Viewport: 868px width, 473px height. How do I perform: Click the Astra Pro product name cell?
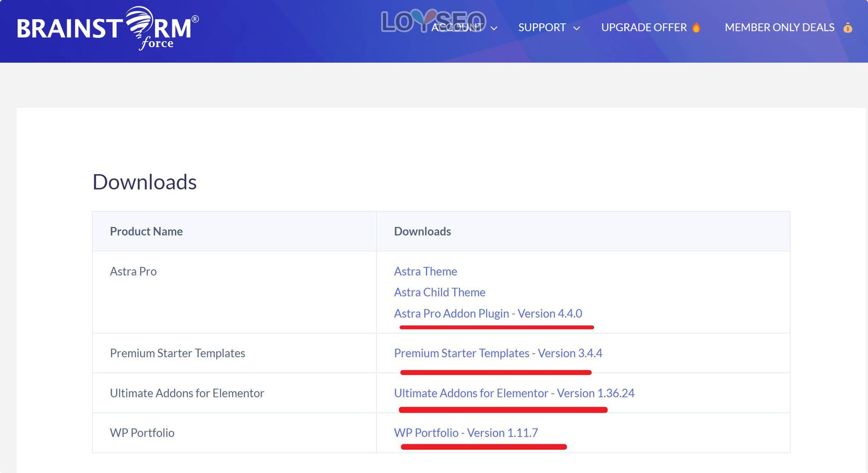234,292
